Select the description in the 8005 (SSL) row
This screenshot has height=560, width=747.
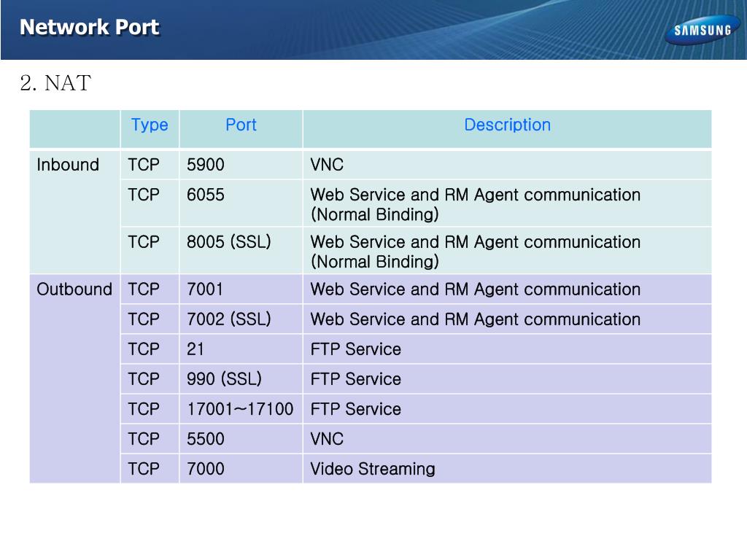(x=476, y=252)
